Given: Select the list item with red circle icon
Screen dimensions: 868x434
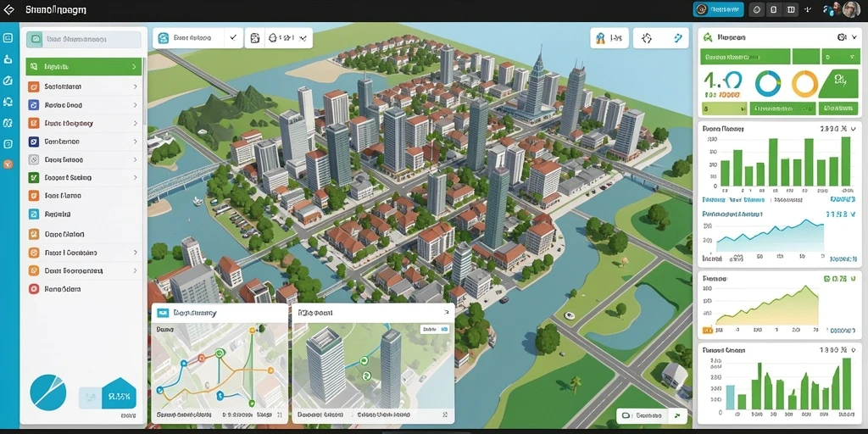Looking at the screenshot, I should tap(84, 288).
